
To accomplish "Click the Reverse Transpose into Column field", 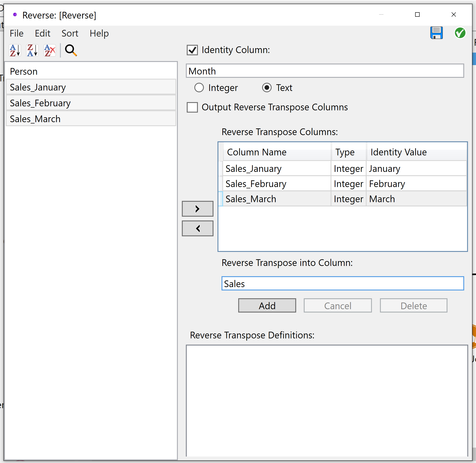I will [342, 284].
